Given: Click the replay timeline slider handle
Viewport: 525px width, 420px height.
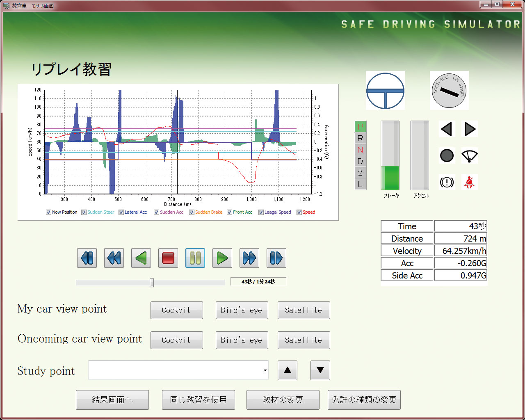Looking at the screenshot, I should click(152, 282).
